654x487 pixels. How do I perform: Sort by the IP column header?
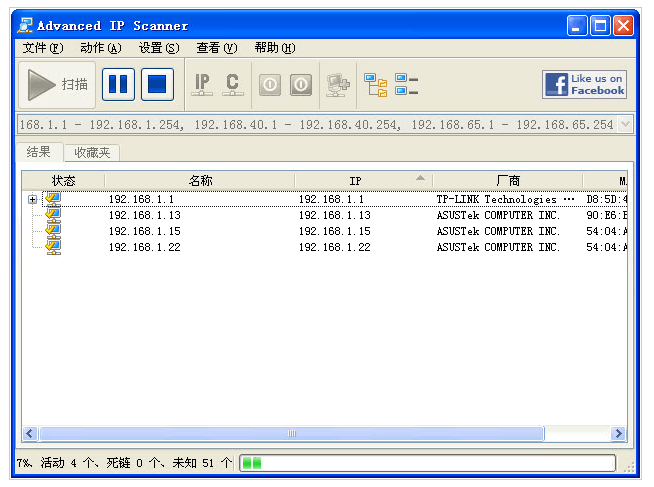(x=364, y=181)
